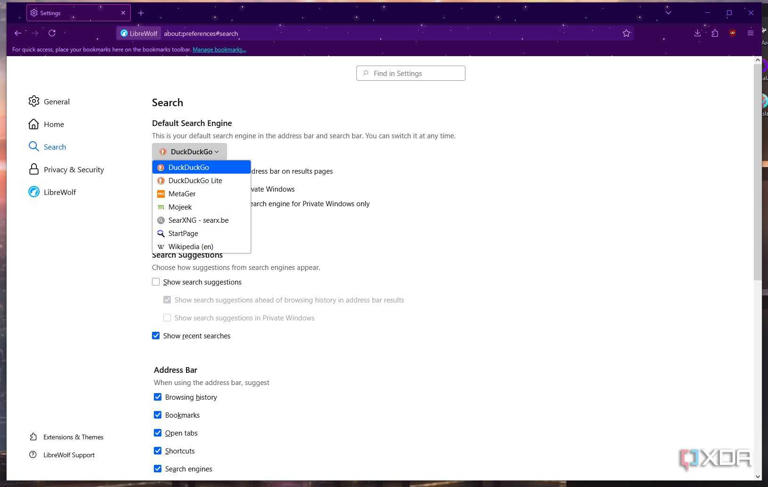Go forward using the forward arrow
Screen dimensions: 768x487
point(35,33)
